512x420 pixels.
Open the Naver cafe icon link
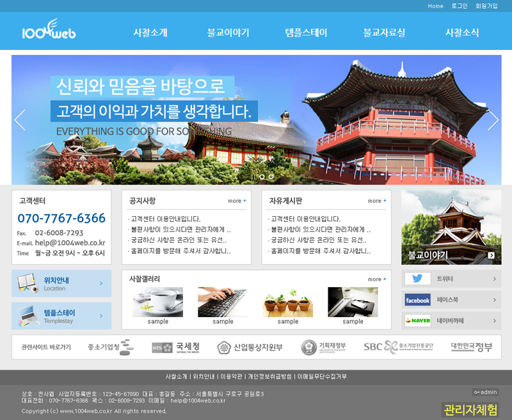[417, 320]
